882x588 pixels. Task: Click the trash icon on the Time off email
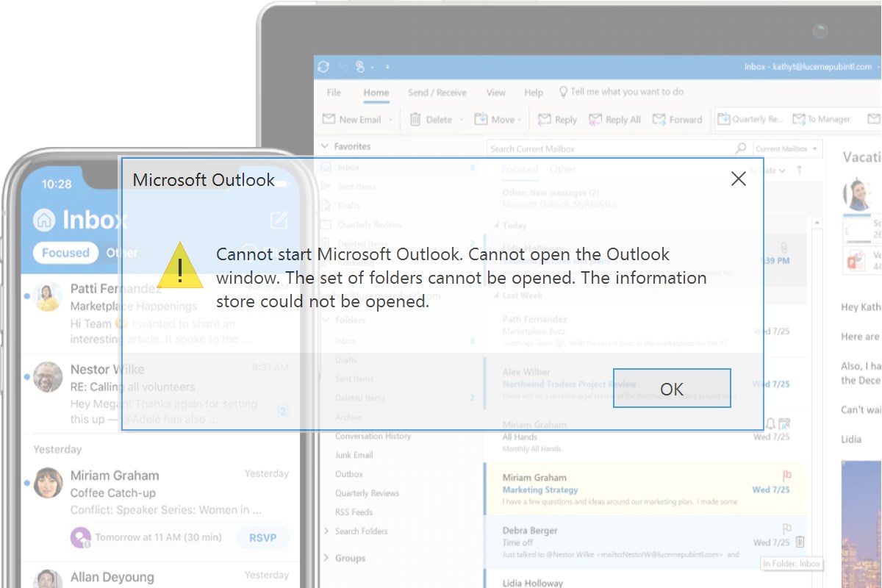point(800,542)
